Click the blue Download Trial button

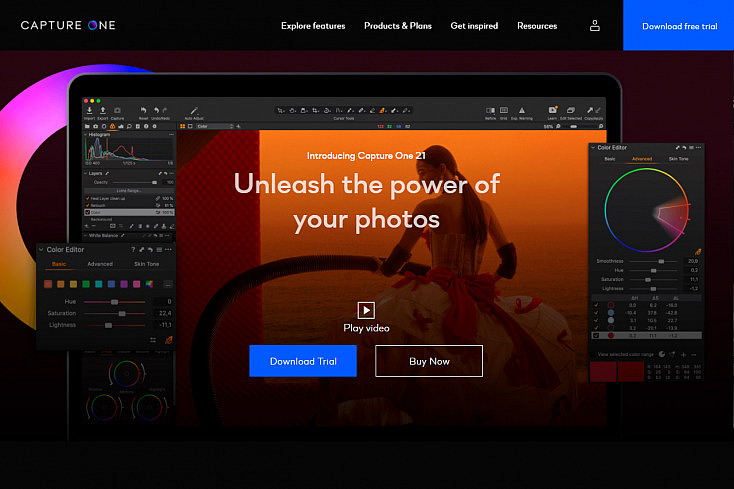click(x=303, y=361)
